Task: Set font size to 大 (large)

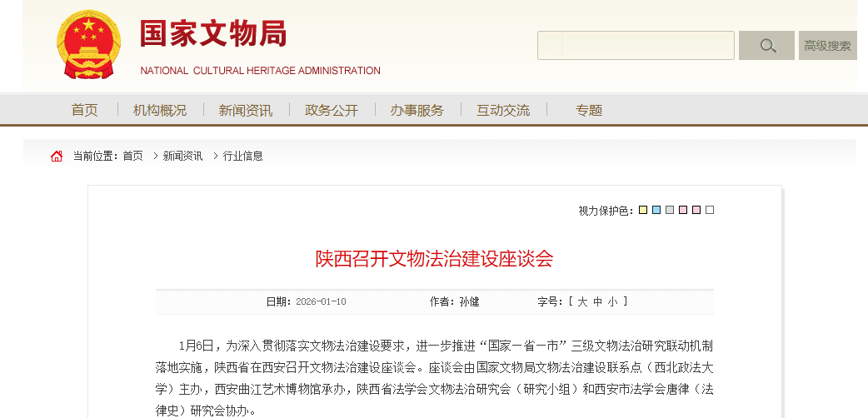Action: (x=582, y=301)
